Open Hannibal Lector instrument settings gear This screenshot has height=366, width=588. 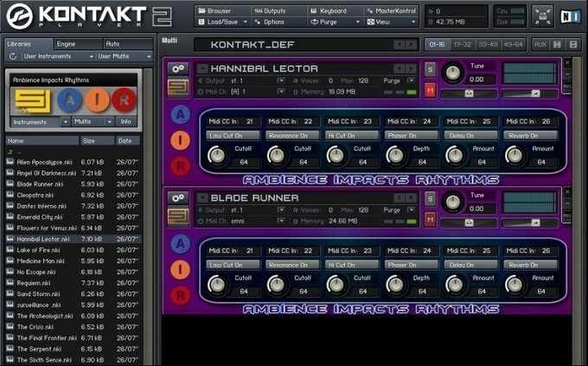(x=179, y=68)
